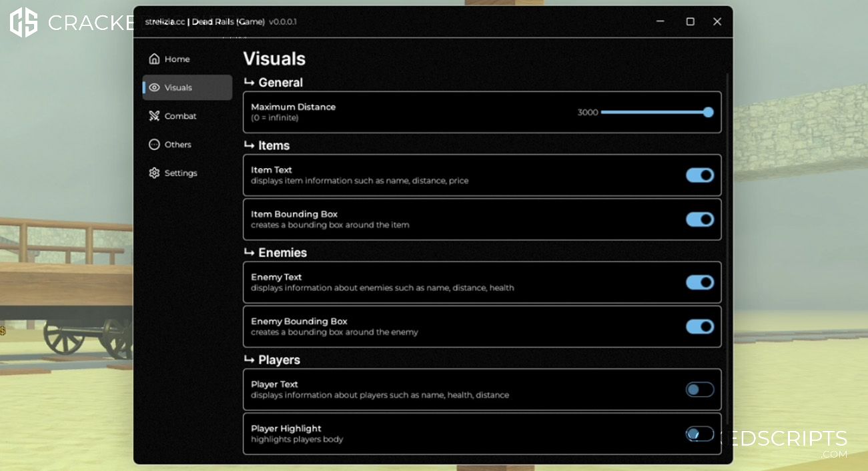This screenshot has height=471, width=868.
Task: Open the Home tab label
Action: pyautogui.click(x=177, y=59)
